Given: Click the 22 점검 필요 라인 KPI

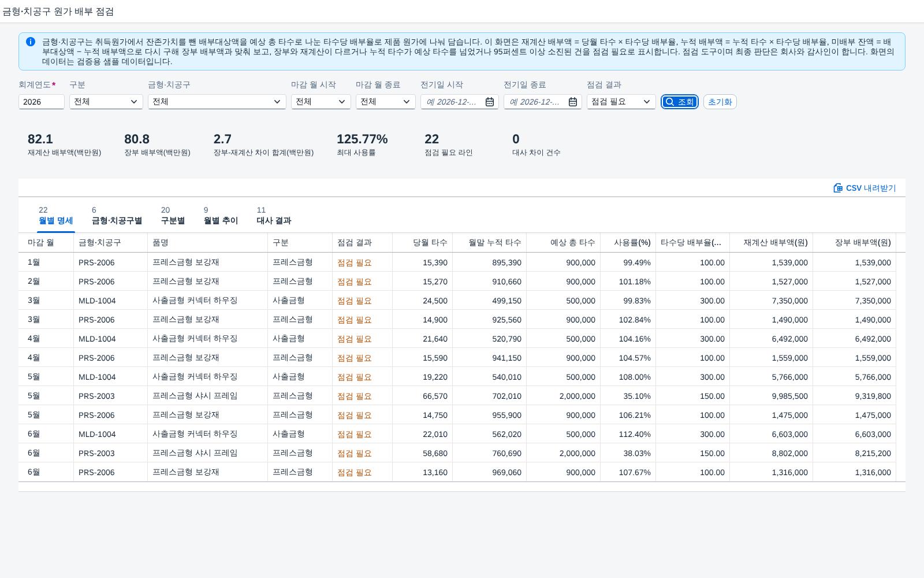Looking at the screenshot, I should point(449,144).
